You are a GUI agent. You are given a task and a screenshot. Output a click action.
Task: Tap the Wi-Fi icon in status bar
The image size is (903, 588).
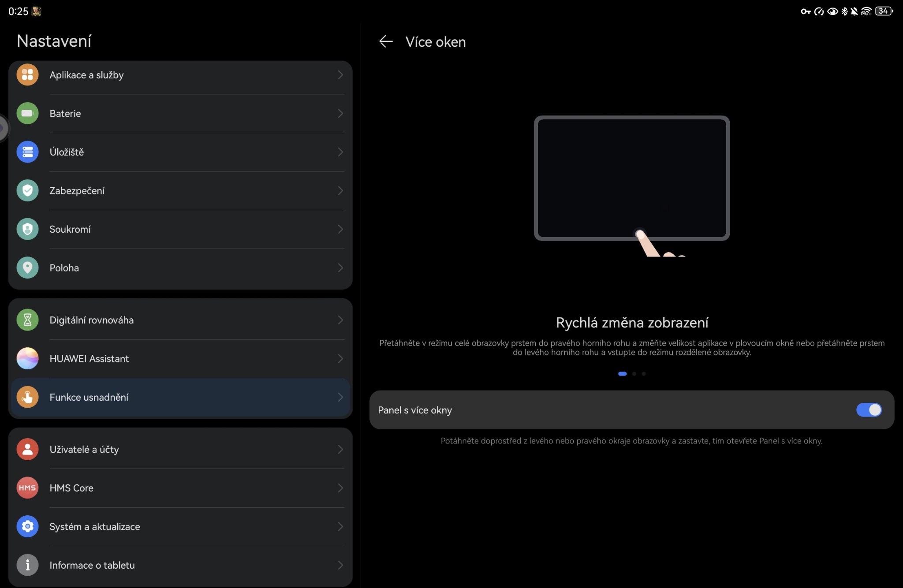click(x=866, y=11)
